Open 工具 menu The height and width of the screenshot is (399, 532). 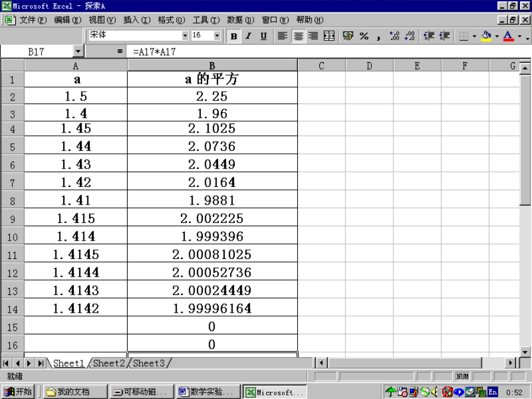[206, 20]
